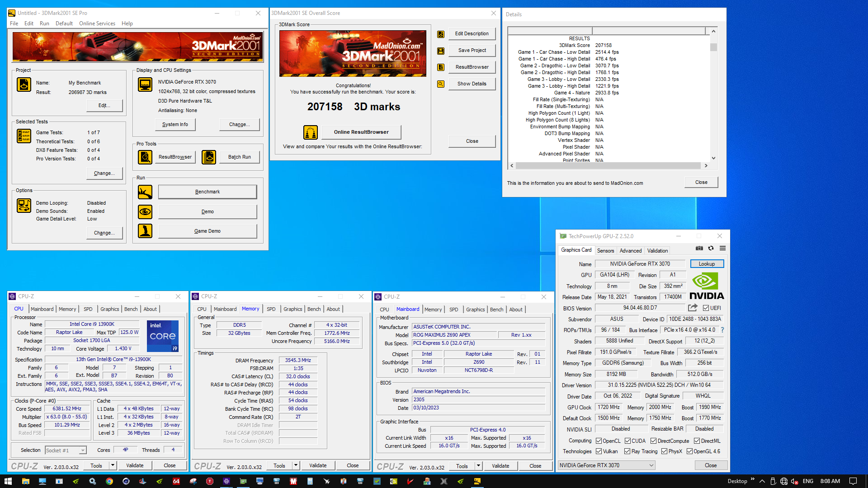The image size is (868, 488).
Task: Toggle the DirectCompute checkbox in GPU-Z
Action: tap(653, 441)
